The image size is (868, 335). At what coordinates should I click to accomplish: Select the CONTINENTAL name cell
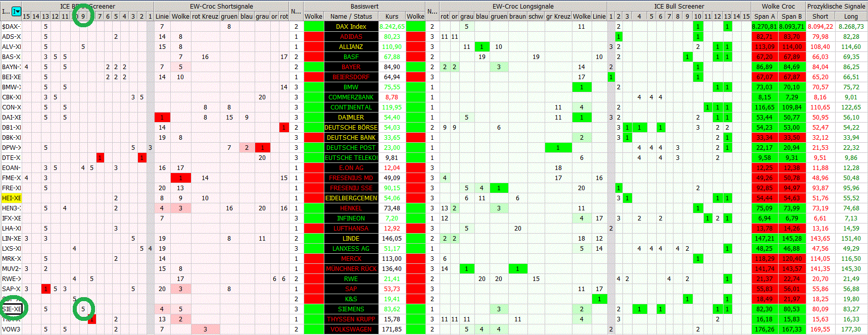(x=351, y=107)
